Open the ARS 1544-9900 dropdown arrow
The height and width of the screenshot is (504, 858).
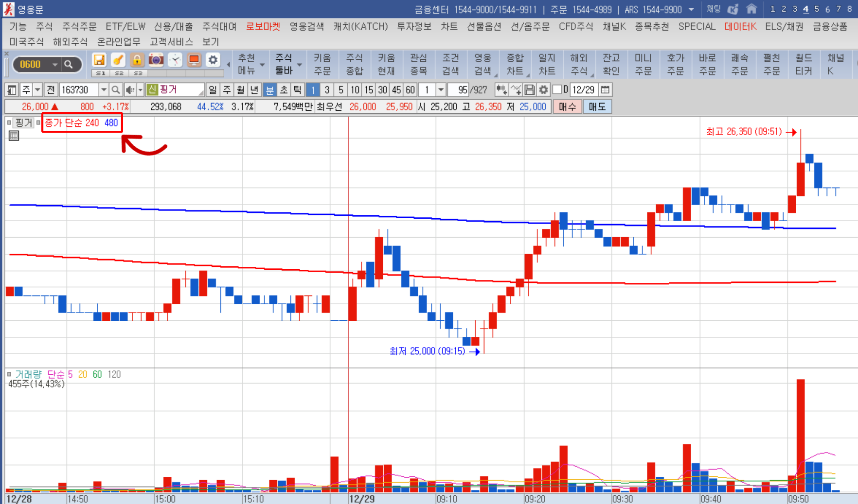point(691,9)
